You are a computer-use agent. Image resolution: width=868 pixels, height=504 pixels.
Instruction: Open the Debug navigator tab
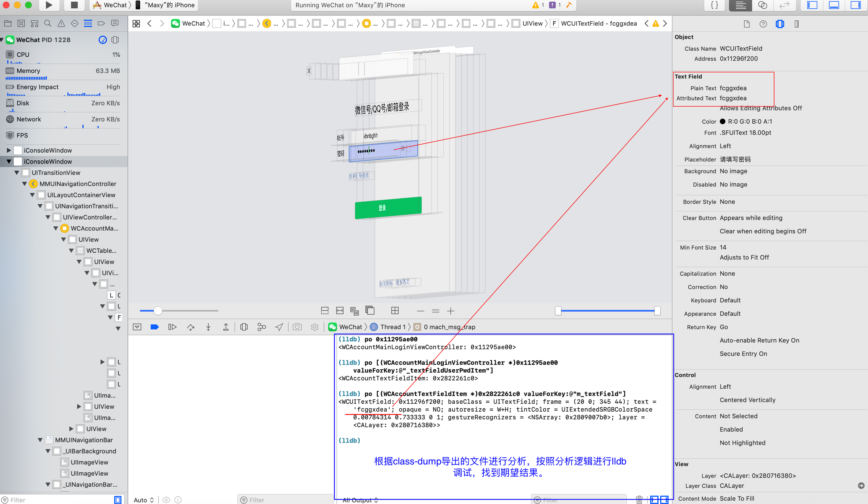coord(88,24)
